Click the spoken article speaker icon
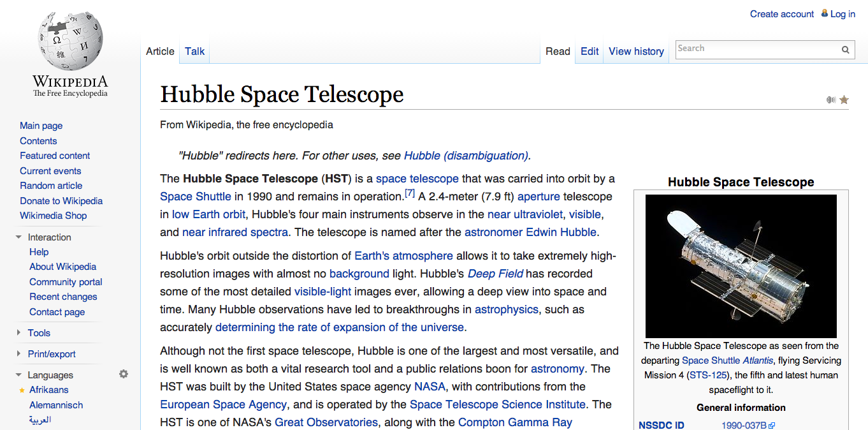This screenshot has width=868, height=430. (831, 100)
